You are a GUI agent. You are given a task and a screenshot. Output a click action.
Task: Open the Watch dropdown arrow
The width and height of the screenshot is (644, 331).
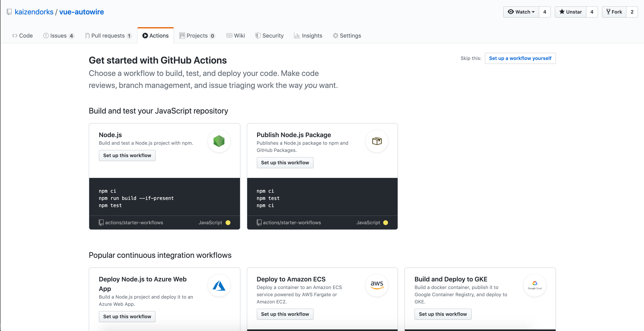point(533,12)
